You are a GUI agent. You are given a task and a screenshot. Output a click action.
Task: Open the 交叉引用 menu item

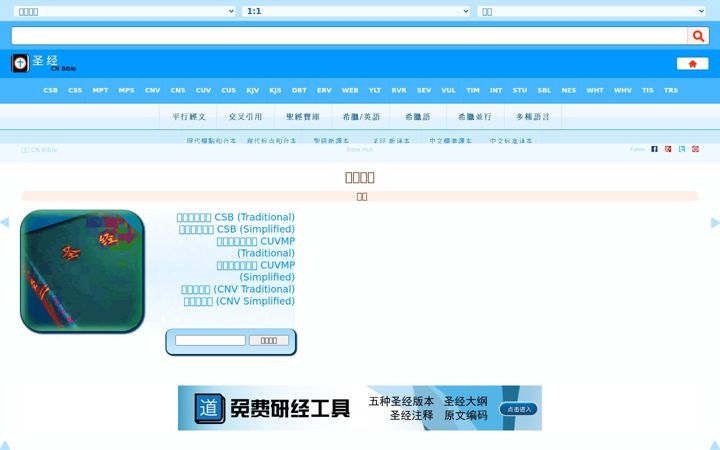click(x=245, y=117)
